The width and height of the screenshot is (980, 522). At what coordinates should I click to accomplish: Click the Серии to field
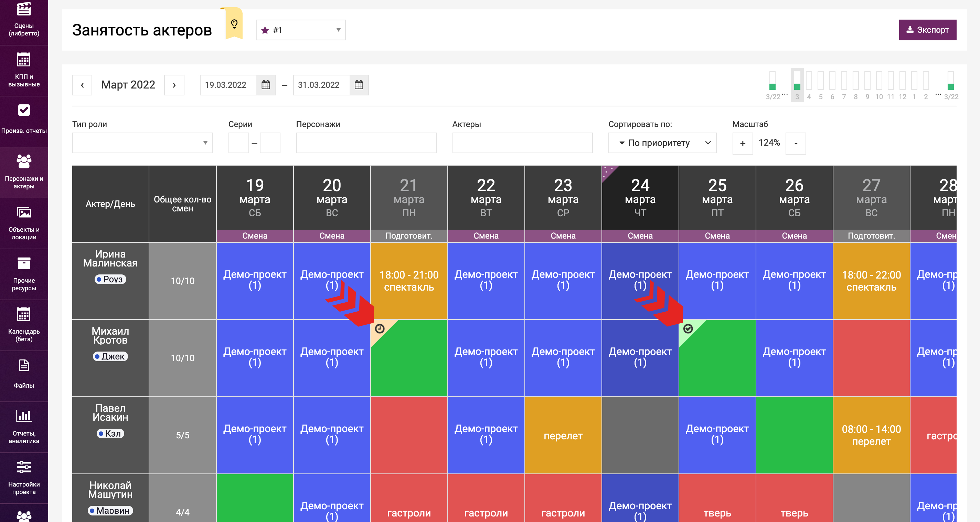(270, 143)
